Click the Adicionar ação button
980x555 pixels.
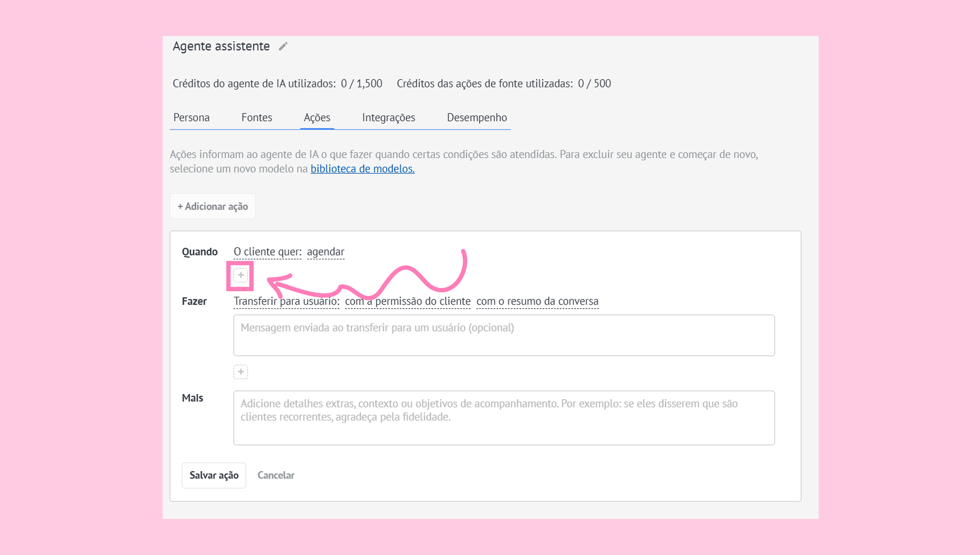213,206
